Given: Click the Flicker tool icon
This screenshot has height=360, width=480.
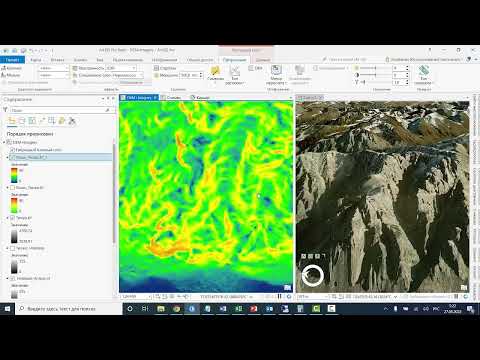Looking at the screenshot, I should click(x=156, y=75).
